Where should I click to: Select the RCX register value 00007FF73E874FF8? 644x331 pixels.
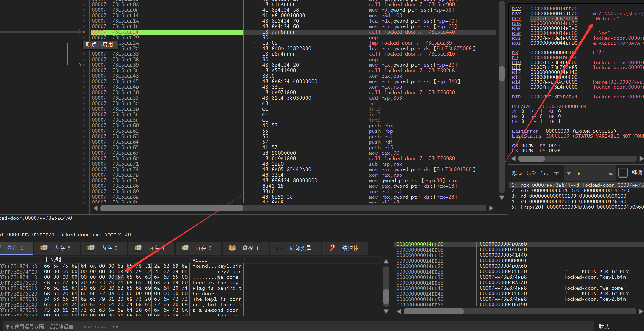(x=554, y=19)
